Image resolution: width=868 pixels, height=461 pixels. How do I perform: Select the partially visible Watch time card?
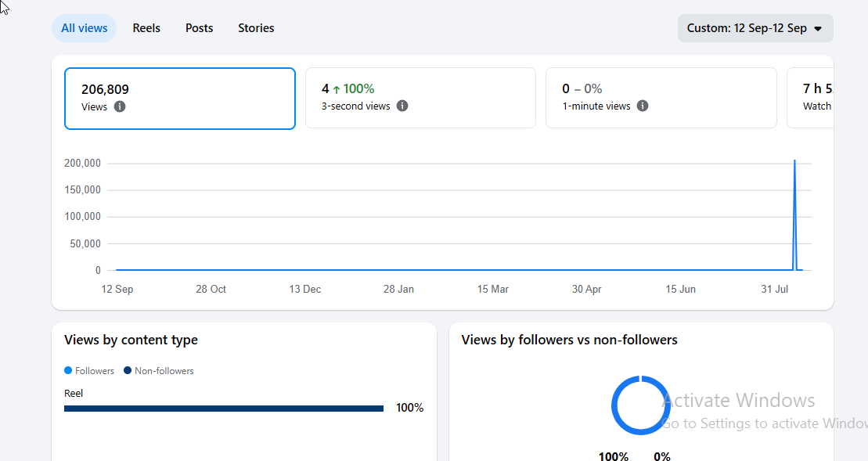[x=810, y=98]
